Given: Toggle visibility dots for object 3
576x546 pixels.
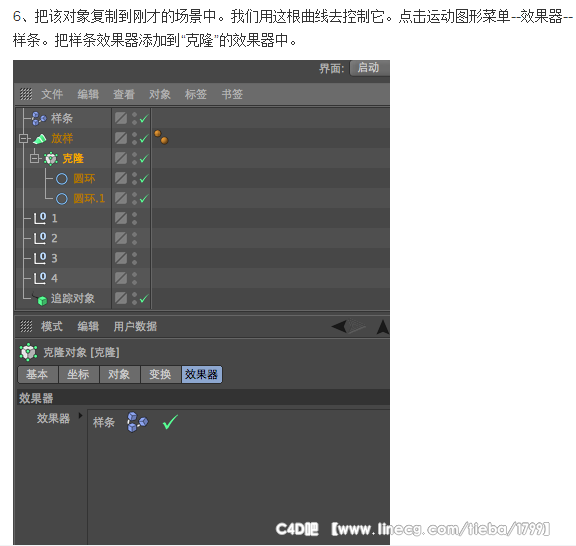Looking at the screenshot, I should [x=134, y=258].
